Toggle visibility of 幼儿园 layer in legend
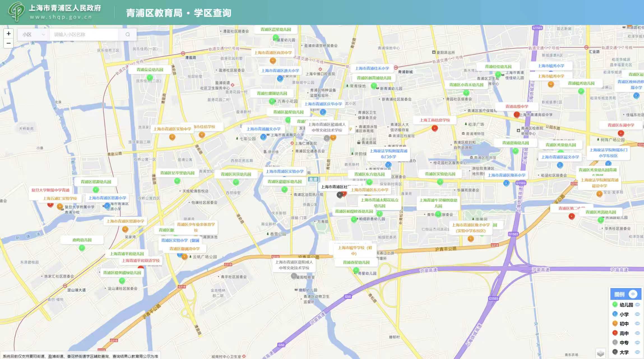 [637, 305]
